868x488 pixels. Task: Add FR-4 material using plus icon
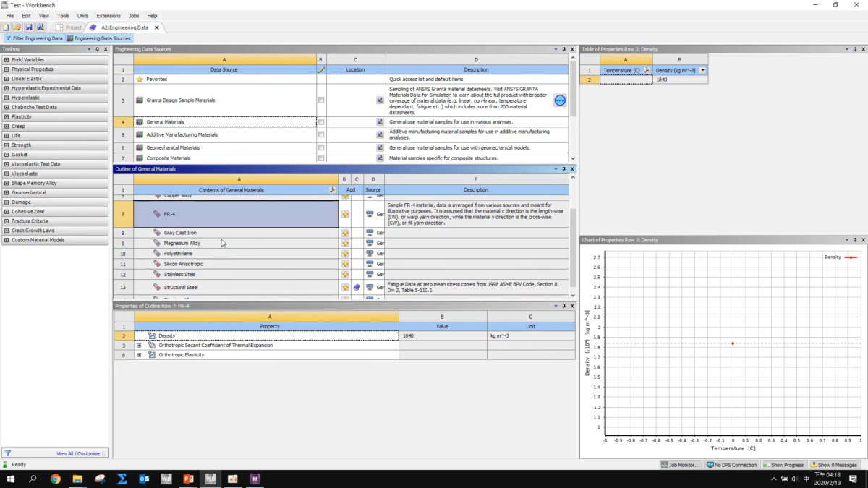345,215
